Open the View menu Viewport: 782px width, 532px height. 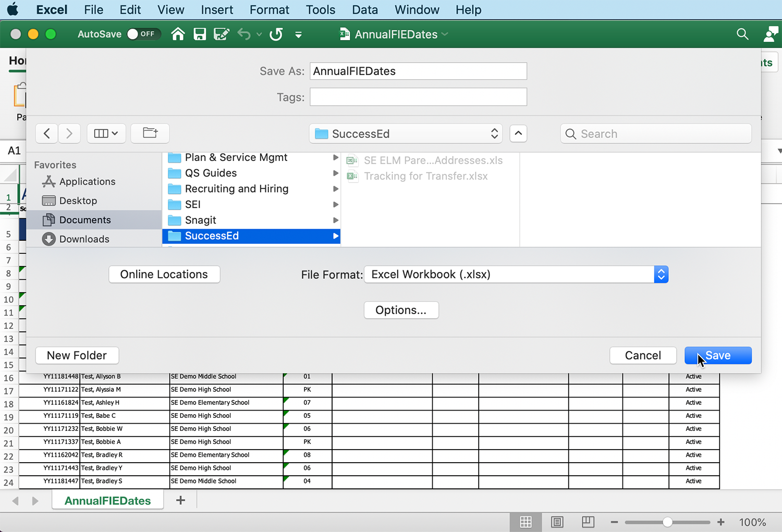(171, 10)
